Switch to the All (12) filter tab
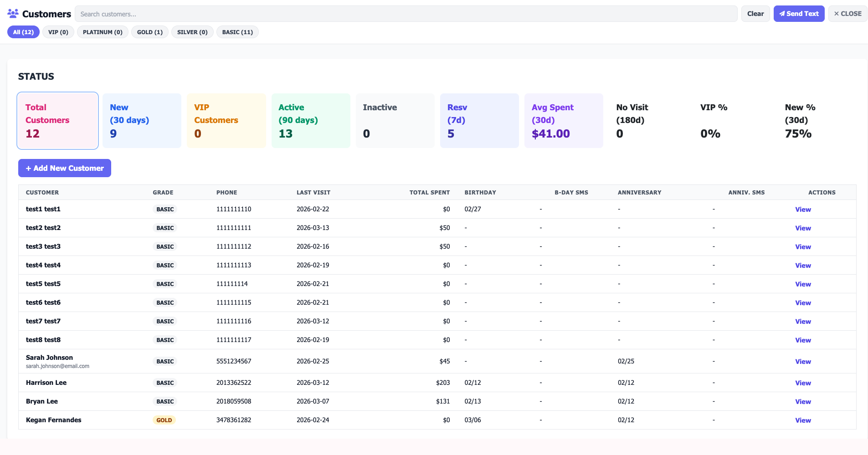868x455 pixels. click(x=23, y=32)
